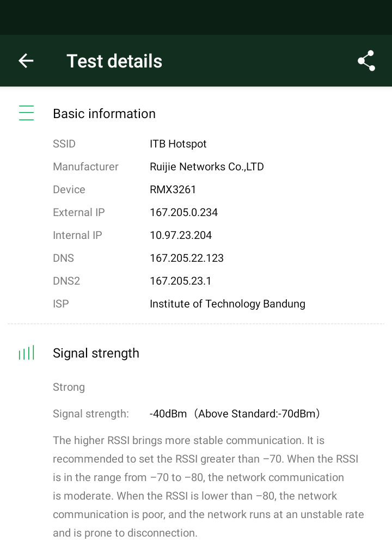Click the device name RMX3261

click(173, 190)
